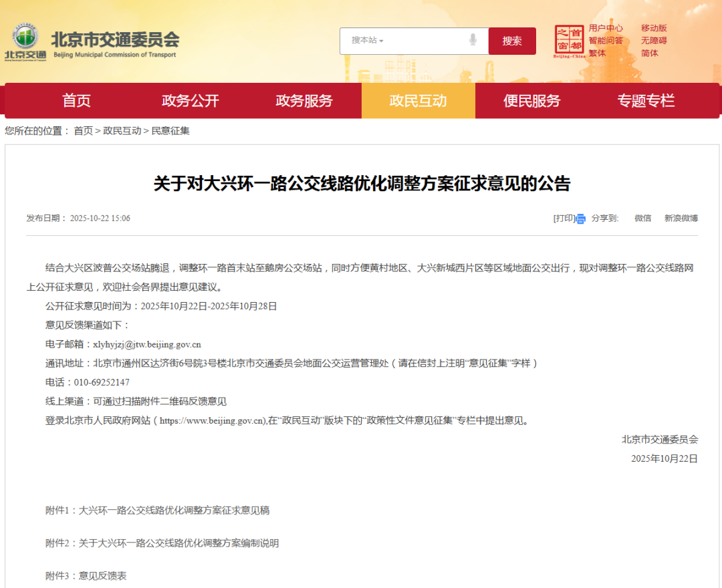Click the 首都之窗 red seal logo
Screen dimensions: 722x588
(x=570, y=40)
